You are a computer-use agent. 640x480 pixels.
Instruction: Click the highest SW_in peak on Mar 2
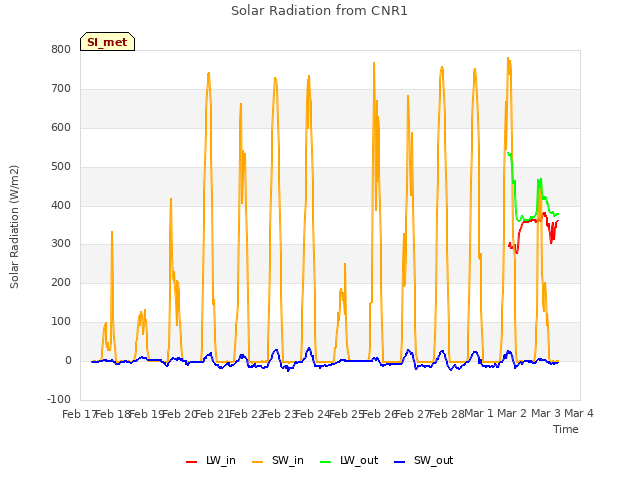(508, 58)
